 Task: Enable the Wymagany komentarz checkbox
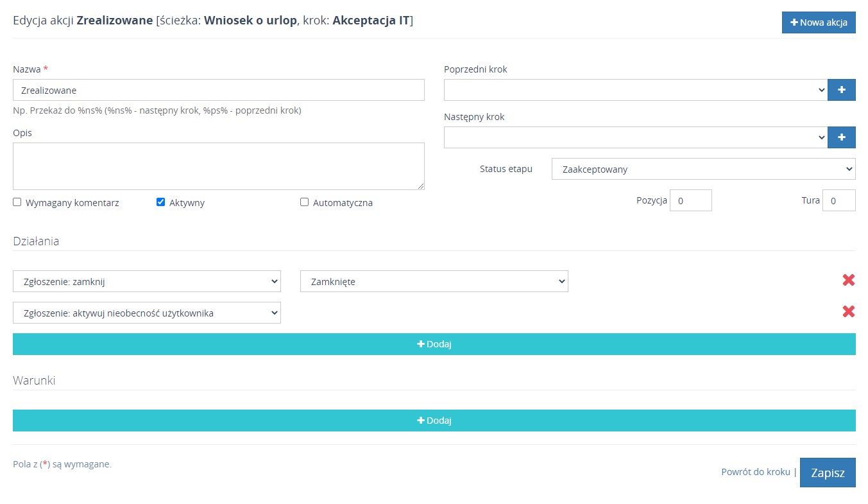(17, 202)
